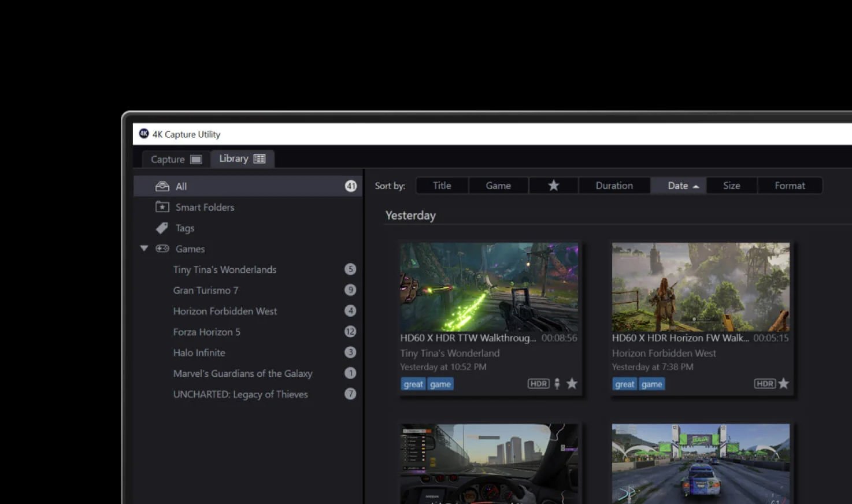Sort recordings by Format
The height and width of the screenshot is (504, 852).
[x=790, y=186]
